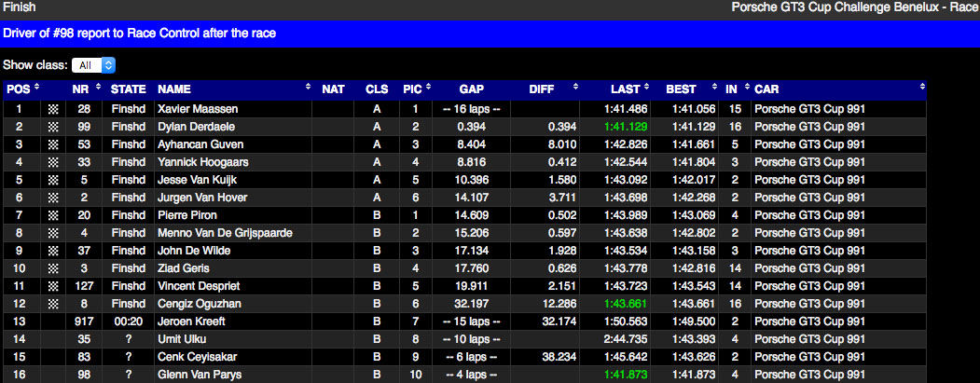The image size is (980, 383).
Task: Click Cengiz Oguzhan's green 1:43.661 lap time
Action: [625, 304]
